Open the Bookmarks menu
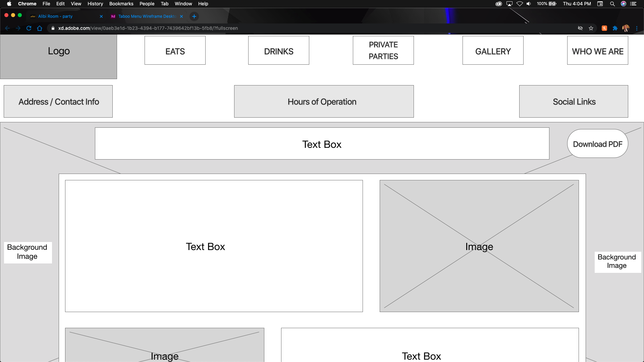Viewport: 644px width, 362px height. tap(121, 4)
